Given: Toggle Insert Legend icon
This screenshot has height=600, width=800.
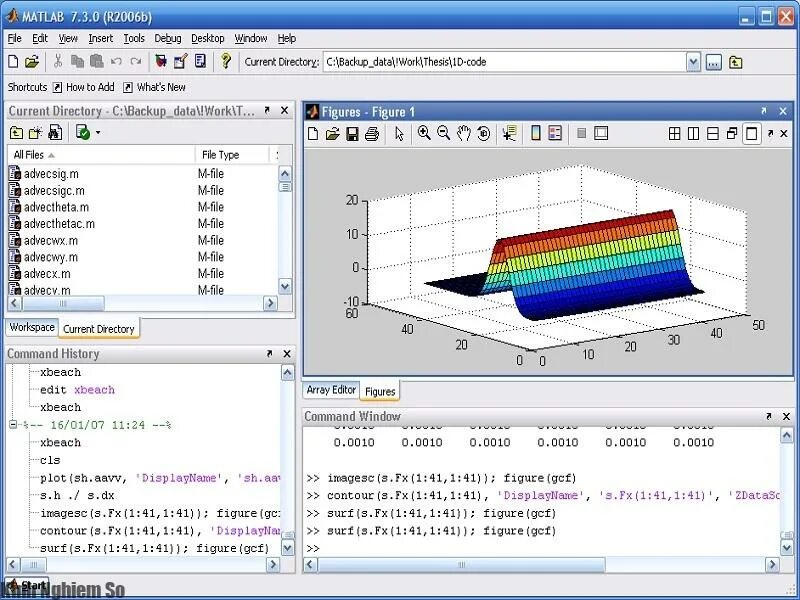Looking at the screenshot, I should pyautogui.click(x=555, y=134).
